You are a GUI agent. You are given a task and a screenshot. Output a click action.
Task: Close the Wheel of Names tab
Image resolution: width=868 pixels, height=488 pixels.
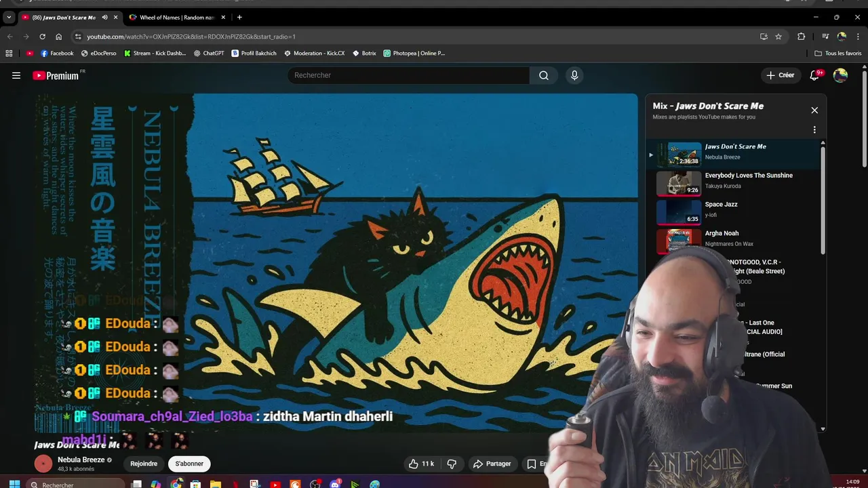click(x=223, y=17)
